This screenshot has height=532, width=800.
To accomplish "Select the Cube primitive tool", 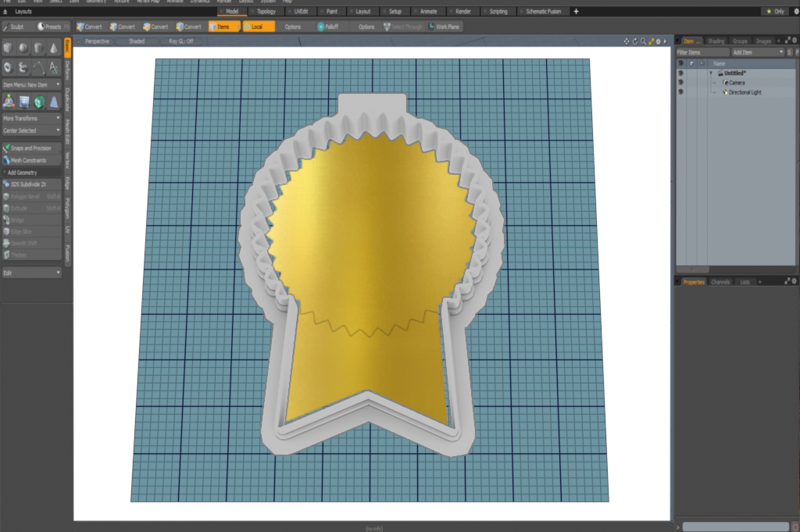I will point(8,48).
